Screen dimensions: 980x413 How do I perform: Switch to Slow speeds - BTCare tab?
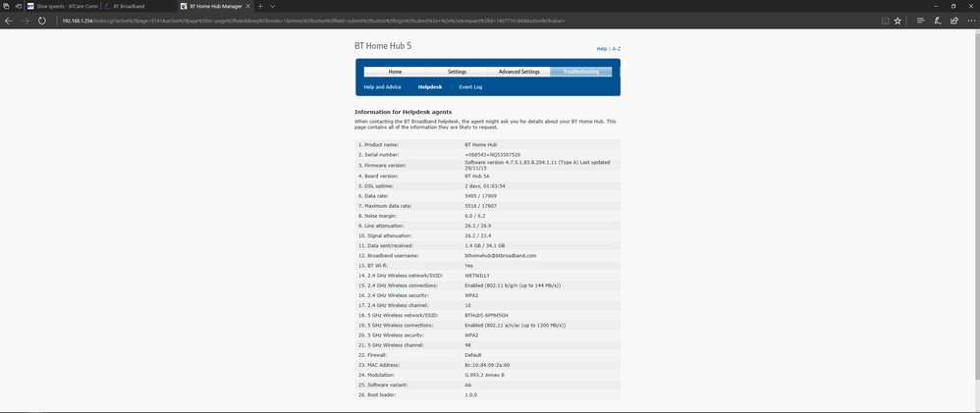tap(62, 6)
